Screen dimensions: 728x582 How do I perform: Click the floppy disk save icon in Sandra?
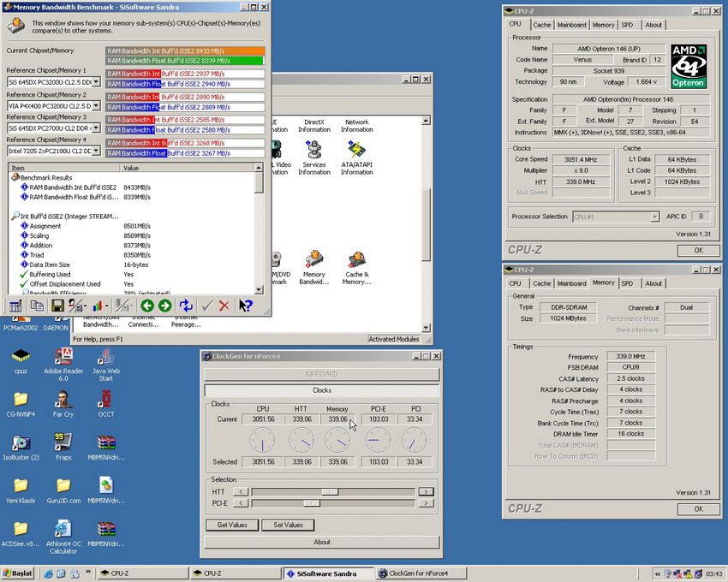point(57,306)
